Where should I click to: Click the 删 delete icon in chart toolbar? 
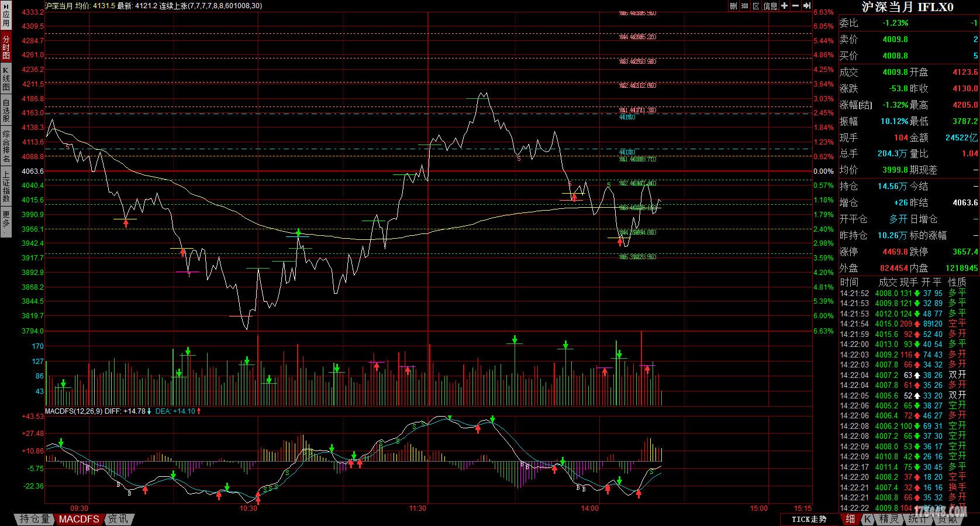click(733, 6)
